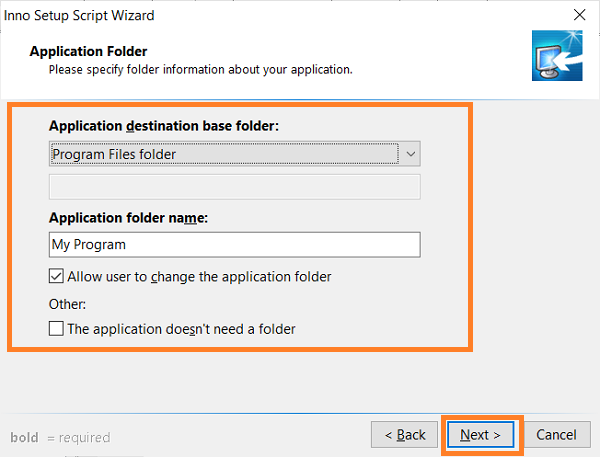Click the 'Other:' section label

[x=67, y=304]
